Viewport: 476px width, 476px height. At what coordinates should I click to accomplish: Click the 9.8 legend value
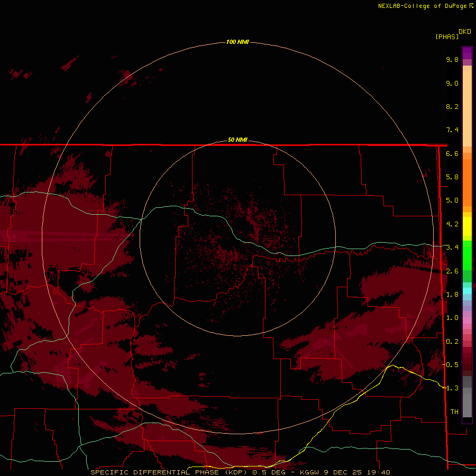(452, 59)
